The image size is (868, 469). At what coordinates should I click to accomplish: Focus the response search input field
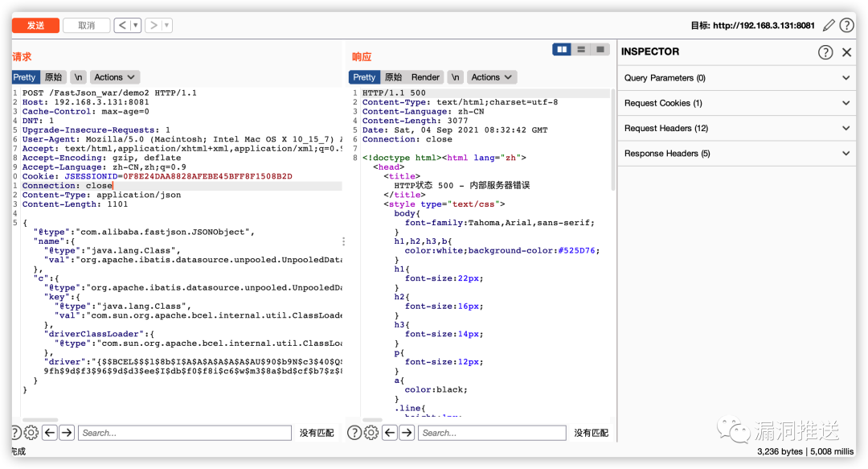(x=492, y=433)
